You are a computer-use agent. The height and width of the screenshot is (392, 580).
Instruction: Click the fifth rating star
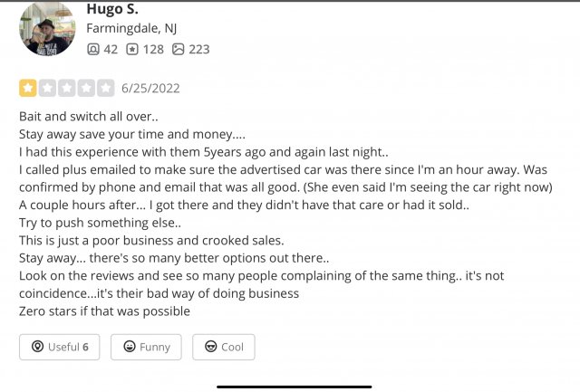[106, 88]
